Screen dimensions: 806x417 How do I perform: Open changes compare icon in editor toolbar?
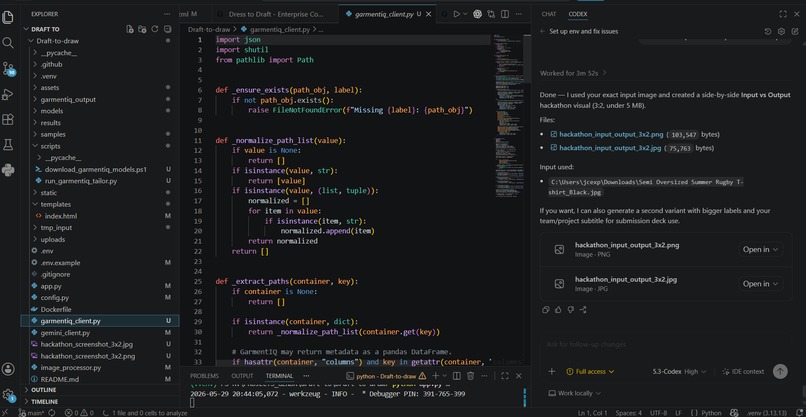pos(491,14)
